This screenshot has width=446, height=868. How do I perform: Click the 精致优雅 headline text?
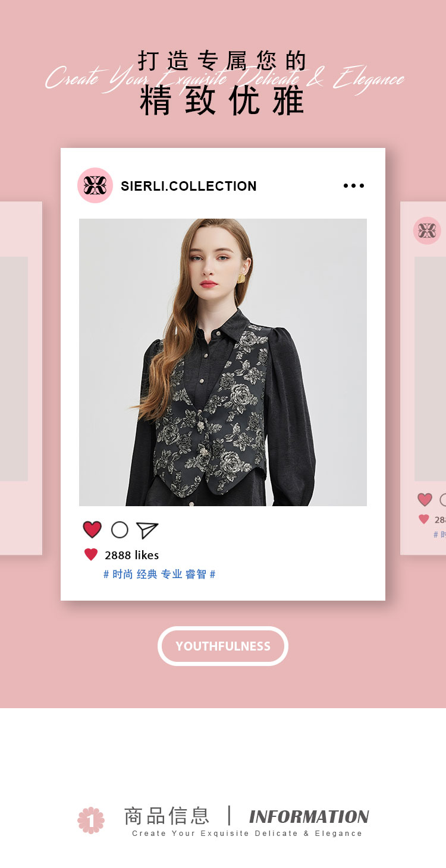[222, 100]
